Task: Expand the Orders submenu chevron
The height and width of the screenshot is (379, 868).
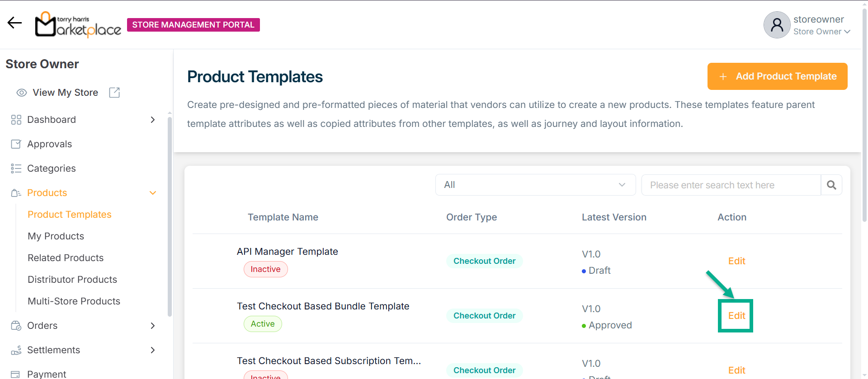Action: click(x=153, y=326)
